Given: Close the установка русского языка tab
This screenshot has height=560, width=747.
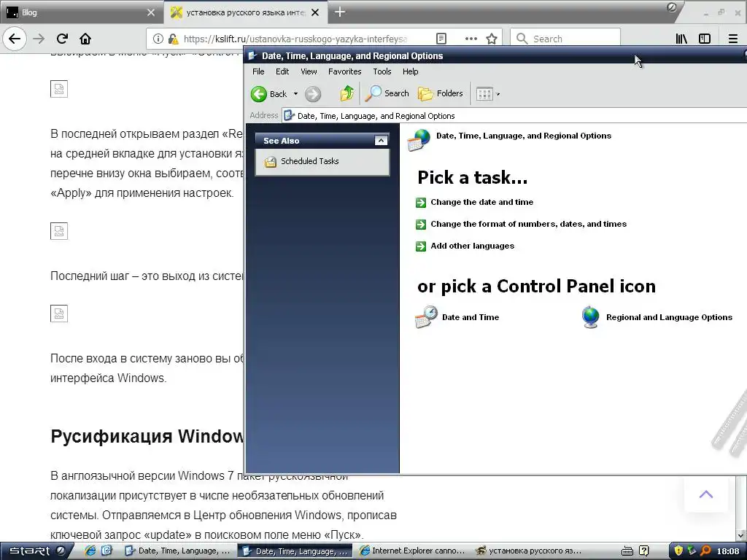Looking at the screenshot, I should coord(315,12).
